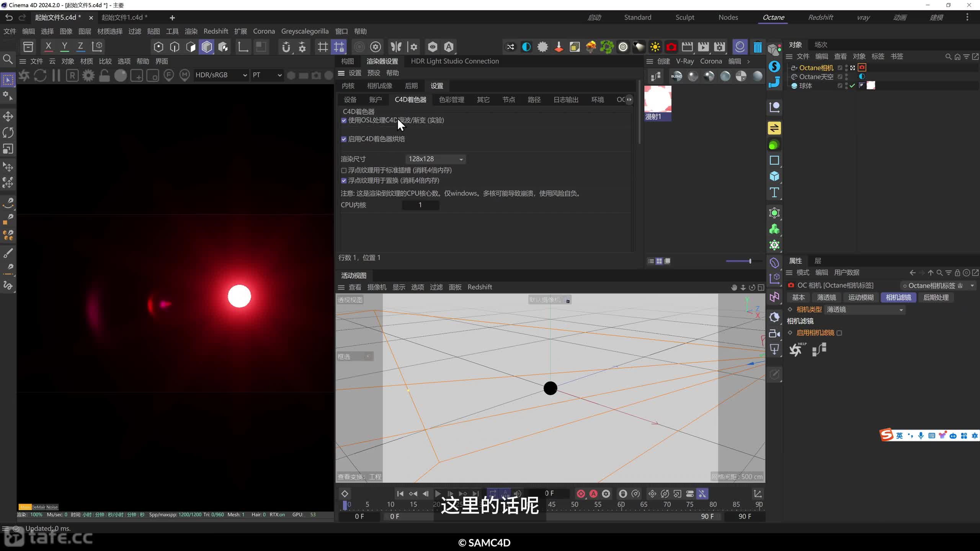Restart render with Octane live viewer refresh icon

point(40,75)
